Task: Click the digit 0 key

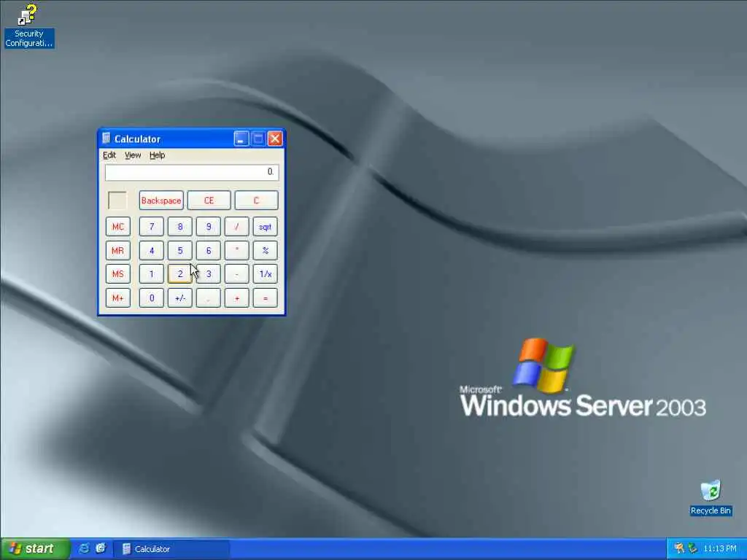Action: 152,298
